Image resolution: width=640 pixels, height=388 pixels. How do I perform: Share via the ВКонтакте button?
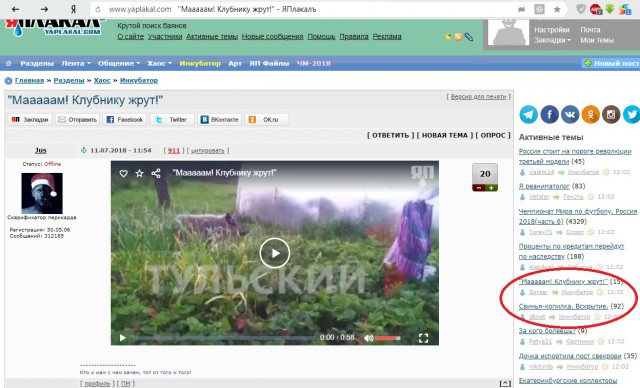[220, 120]
